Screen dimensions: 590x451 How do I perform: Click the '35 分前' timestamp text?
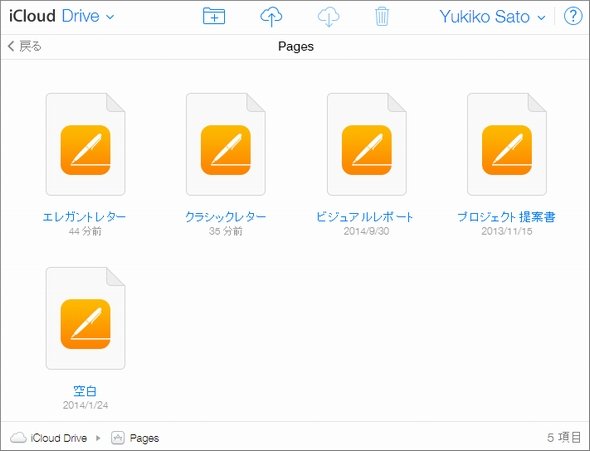pos(225,231)
